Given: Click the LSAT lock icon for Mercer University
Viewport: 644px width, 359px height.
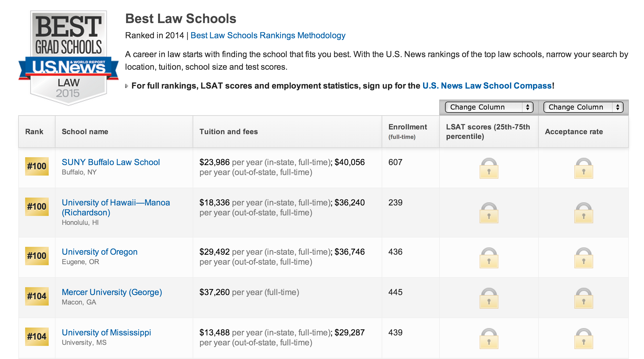Looking at the screenshot, I should pos(489,298).
